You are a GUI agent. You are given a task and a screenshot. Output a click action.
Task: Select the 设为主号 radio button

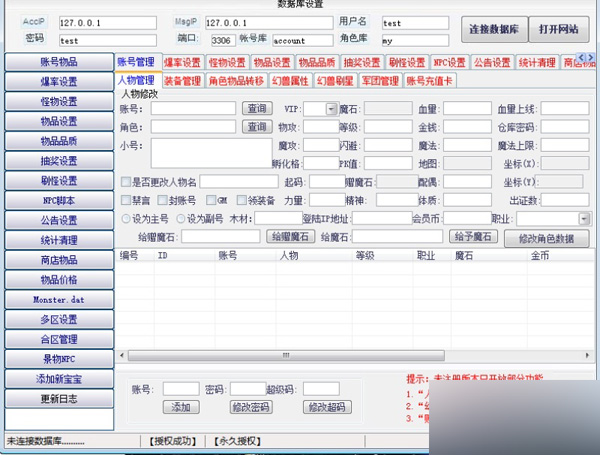pos(125,218)
